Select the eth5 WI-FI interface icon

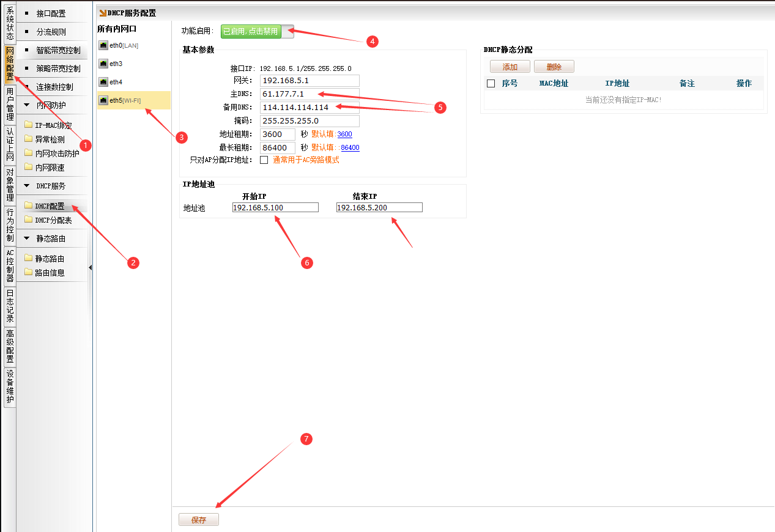tap(104, 100)
